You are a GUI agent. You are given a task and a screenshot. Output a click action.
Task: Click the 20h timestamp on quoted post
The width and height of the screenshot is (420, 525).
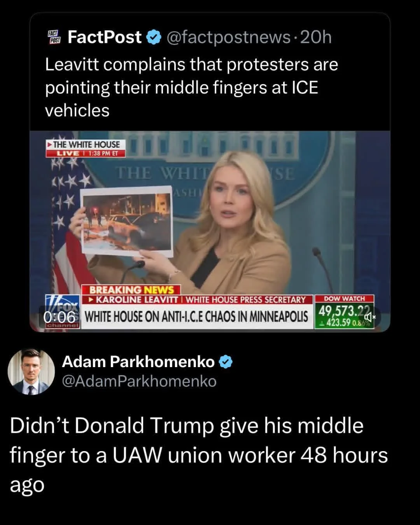[317, 37]
